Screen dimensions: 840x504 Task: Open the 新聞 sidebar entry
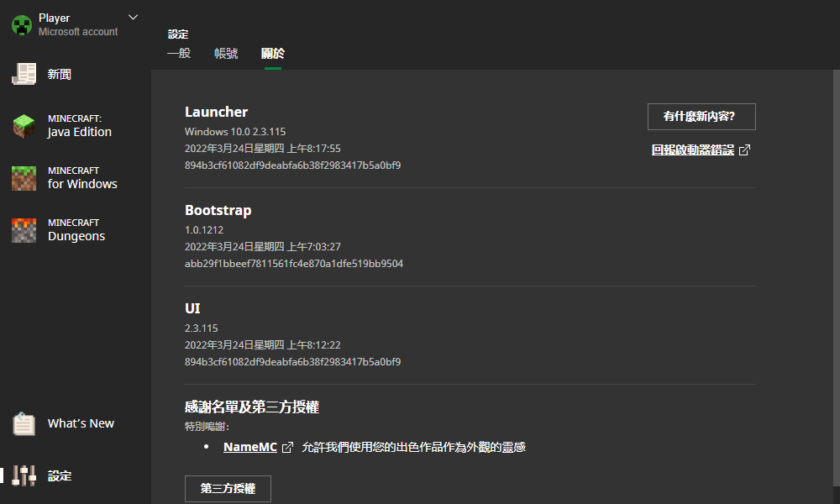pyautogui.click(x=60, y=74)
